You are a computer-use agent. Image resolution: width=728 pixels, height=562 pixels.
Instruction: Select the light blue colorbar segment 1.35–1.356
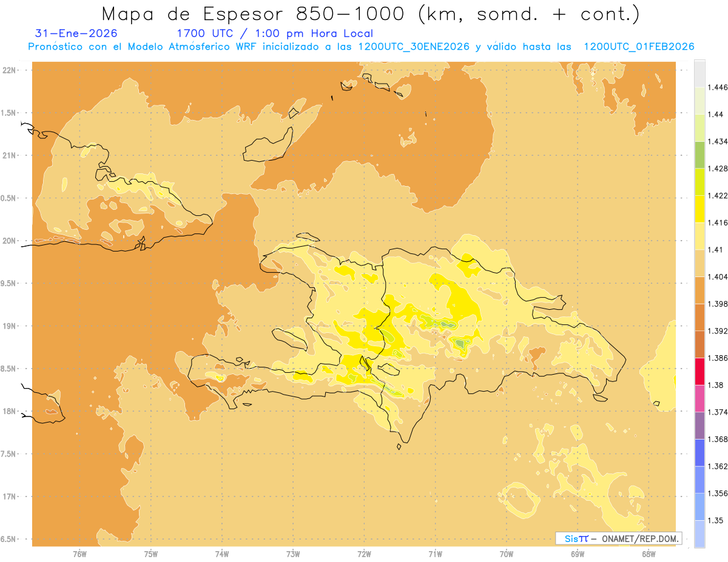coord(699,506)
